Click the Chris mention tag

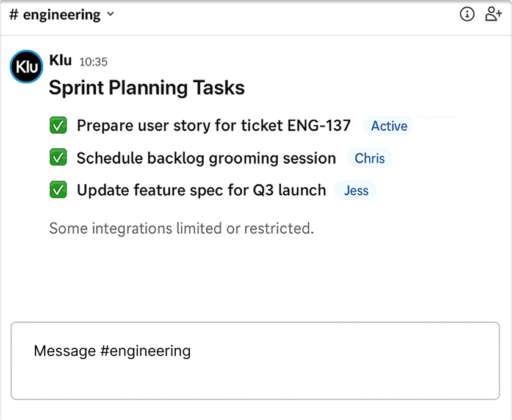click(x=370, y=158)
